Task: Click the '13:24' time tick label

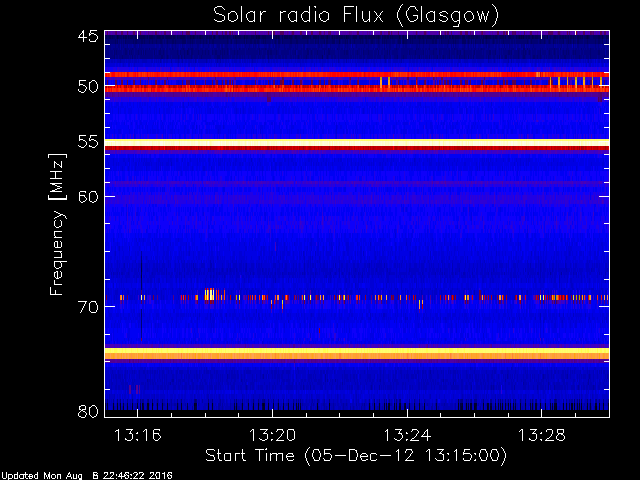Action: (x=407, y=435)
